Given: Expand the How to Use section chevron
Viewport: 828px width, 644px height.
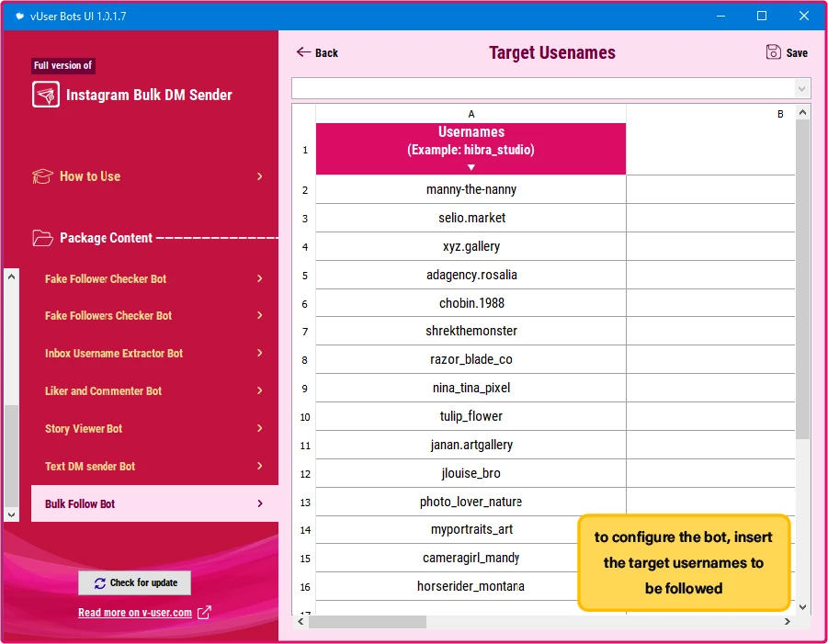Looking at the screenshot, I should pos(260,176).
